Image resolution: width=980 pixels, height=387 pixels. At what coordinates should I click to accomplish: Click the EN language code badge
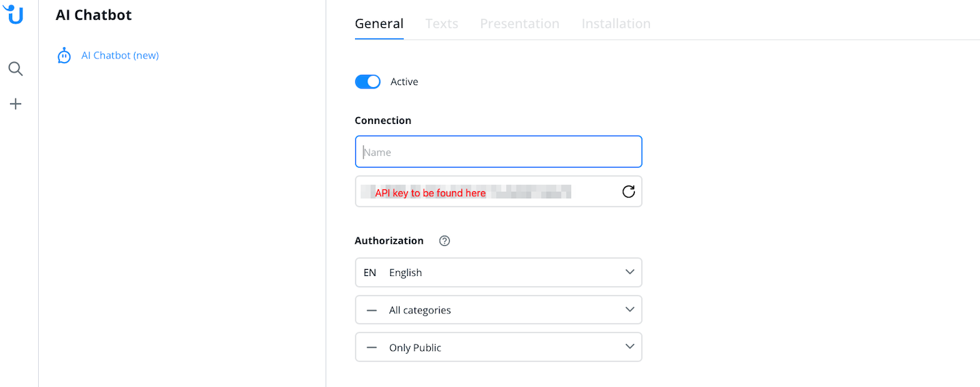tap(370, 273)
